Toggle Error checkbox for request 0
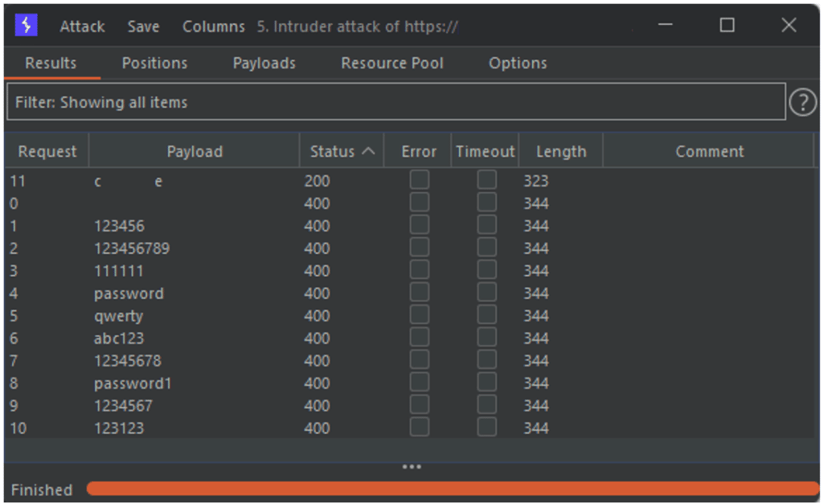The width and height of the screenshot is (823, 504). click(420, 202)
